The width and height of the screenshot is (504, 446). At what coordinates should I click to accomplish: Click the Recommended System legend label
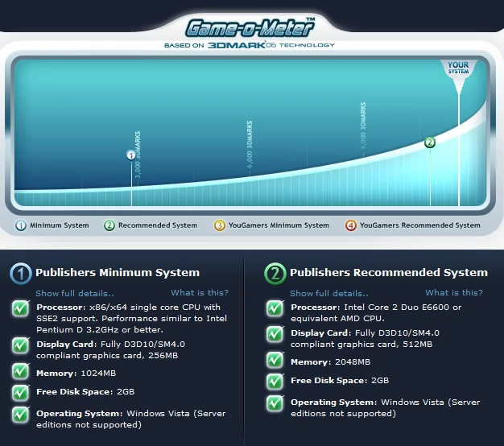point(158,225)
